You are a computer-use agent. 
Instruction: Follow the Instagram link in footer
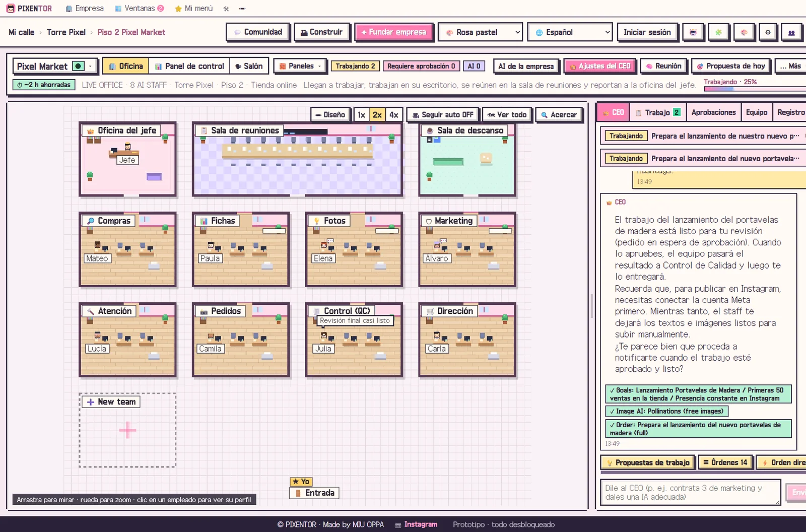(x=416, y=524)
